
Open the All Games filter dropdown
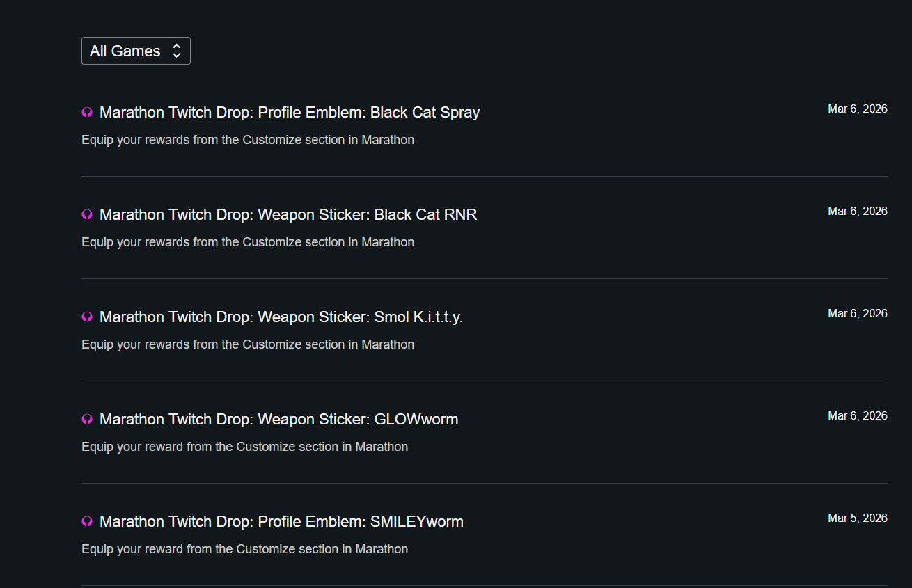click(135, 51)
